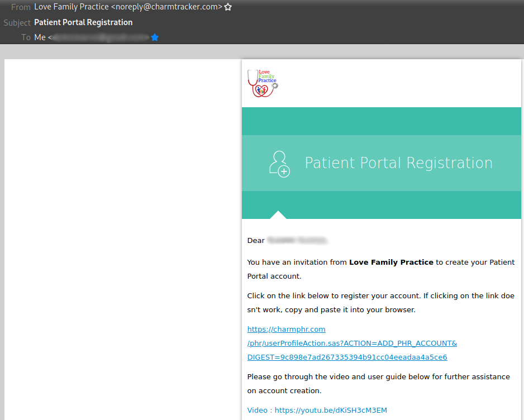Click the add-patient icon in the banner

pyautogui.click(x=279, y=164)
